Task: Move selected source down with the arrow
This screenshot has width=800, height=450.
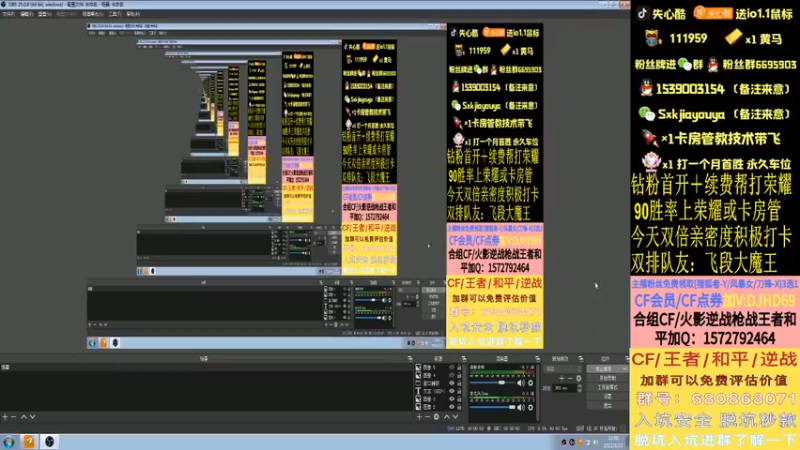Action: point(455,417)
